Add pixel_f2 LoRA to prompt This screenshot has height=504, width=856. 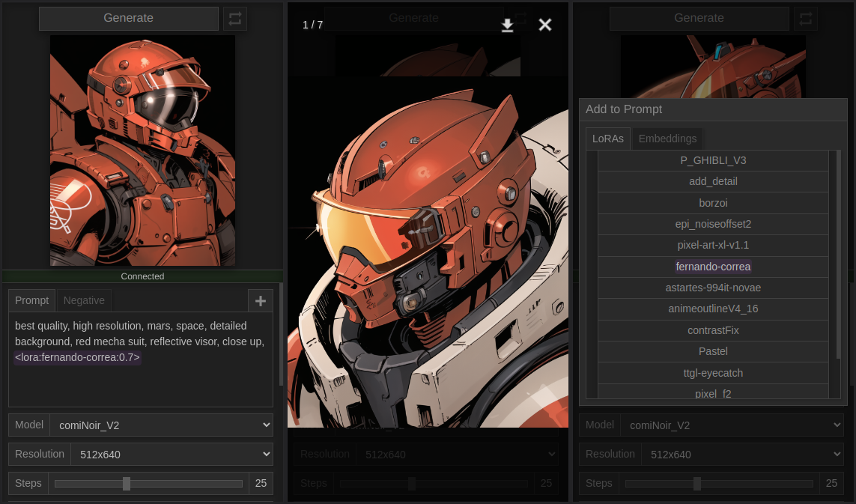[713, 392]
